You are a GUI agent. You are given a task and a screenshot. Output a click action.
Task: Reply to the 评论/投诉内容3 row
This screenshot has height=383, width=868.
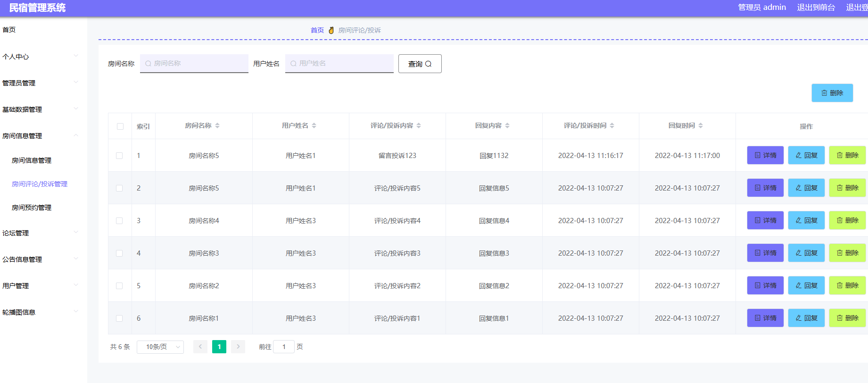click(x=806, y=253)
